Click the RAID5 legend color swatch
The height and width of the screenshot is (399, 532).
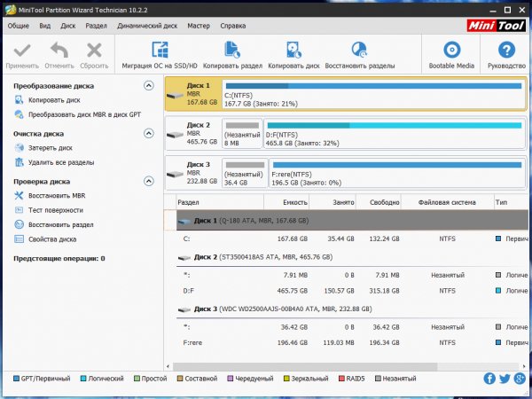[341, 379]
